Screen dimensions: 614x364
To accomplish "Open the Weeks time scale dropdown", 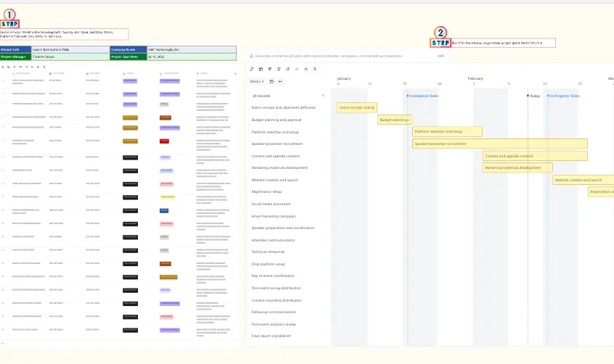I will point(257,81).
